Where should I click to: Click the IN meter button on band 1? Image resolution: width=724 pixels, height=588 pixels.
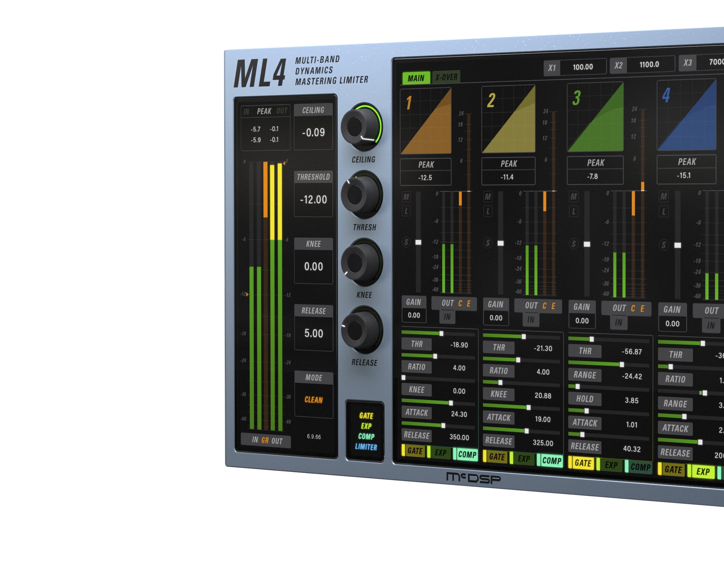click(x=447, y=317)
